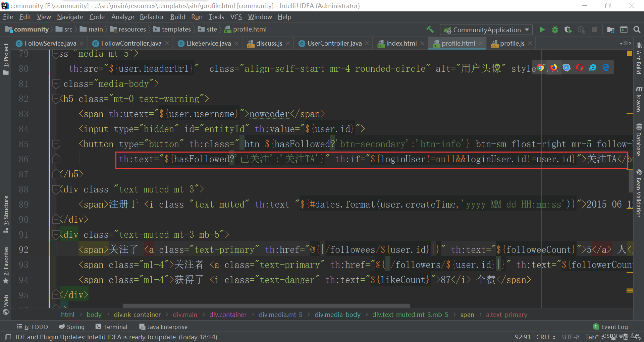
Task: Open UTF-8 encoding selector
Action: 571,337
